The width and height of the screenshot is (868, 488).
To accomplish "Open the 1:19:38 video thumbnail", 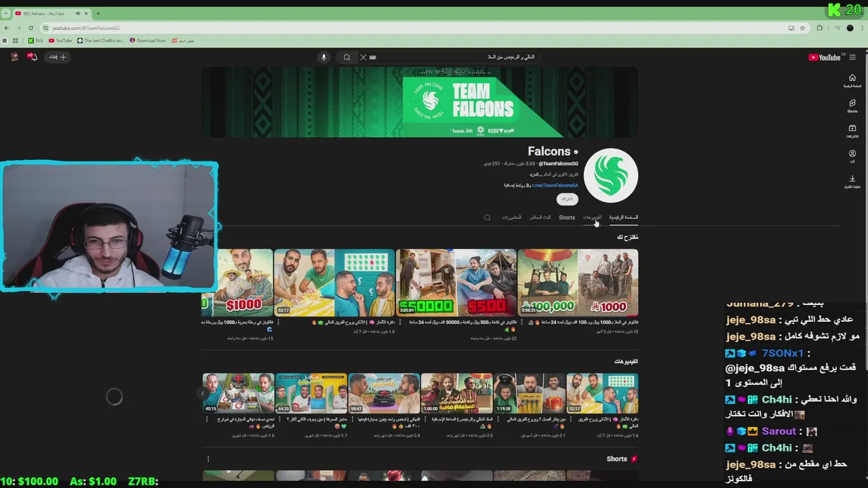I will (529, 393).
